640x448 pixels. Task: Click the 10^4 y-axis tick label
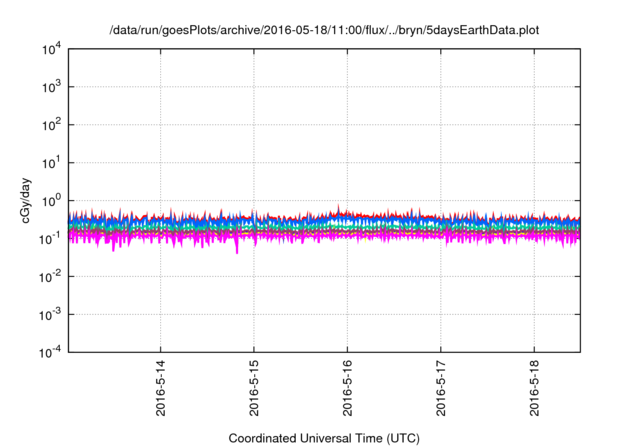(50, 49)
